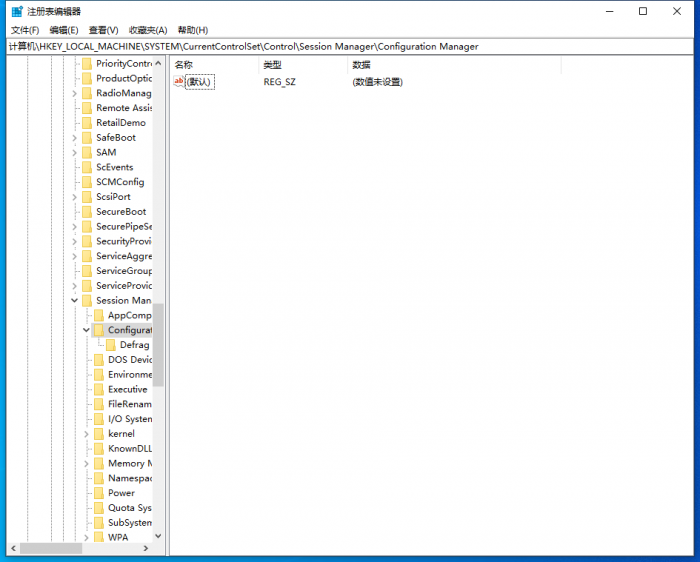Click the 类型 column header

(x=303, y=65)
